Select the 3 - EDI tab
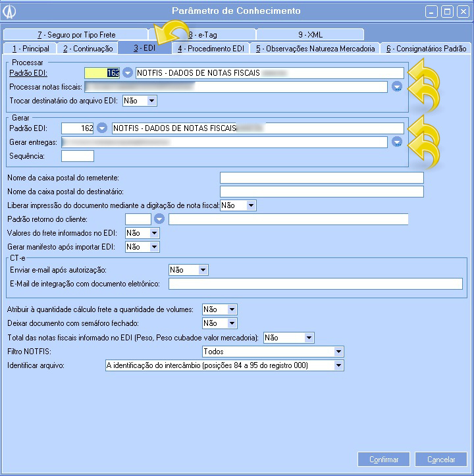 click(145, 48)
